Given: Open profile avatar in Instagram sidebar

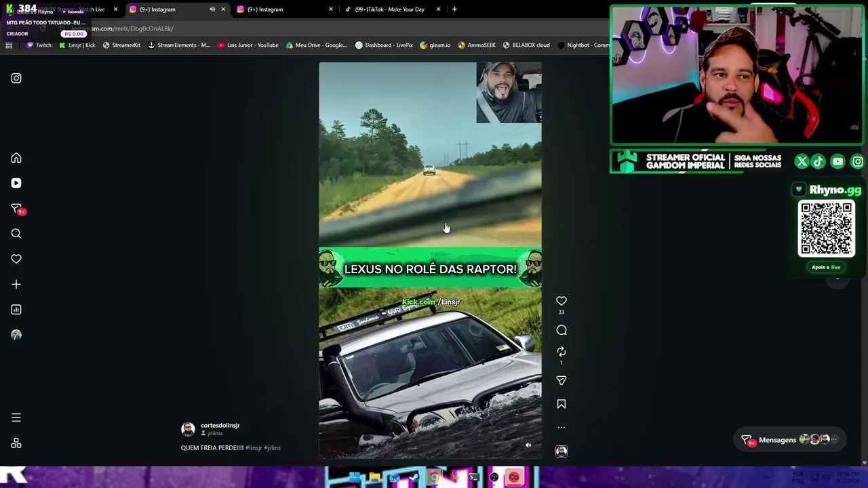Looking at the screenshot, I should [x=16, y=335].
